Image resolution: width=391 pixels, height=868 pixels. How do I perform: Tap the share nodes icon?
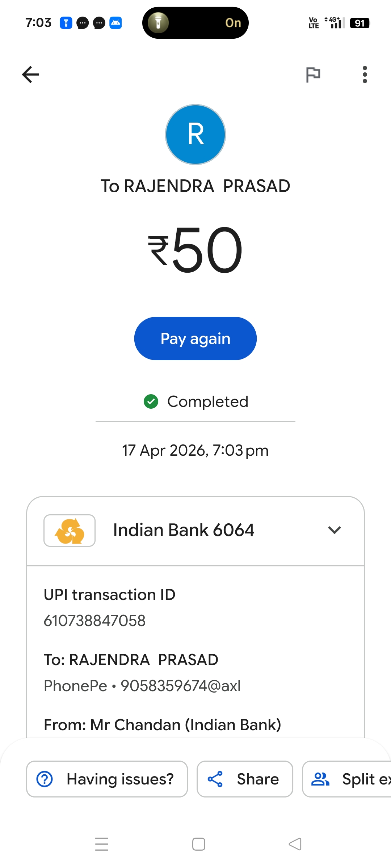coord(215,779)
